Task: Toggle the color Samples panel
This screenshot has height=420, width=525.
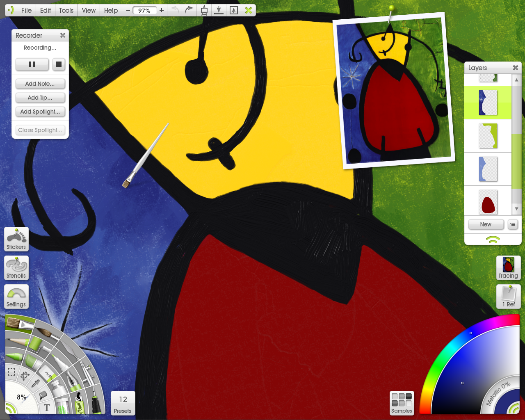Action: click(402, 404)
